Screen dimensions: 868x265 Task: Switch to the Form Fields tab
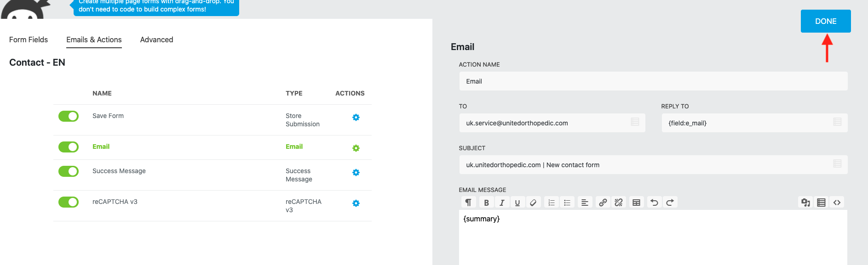(29, 40)
